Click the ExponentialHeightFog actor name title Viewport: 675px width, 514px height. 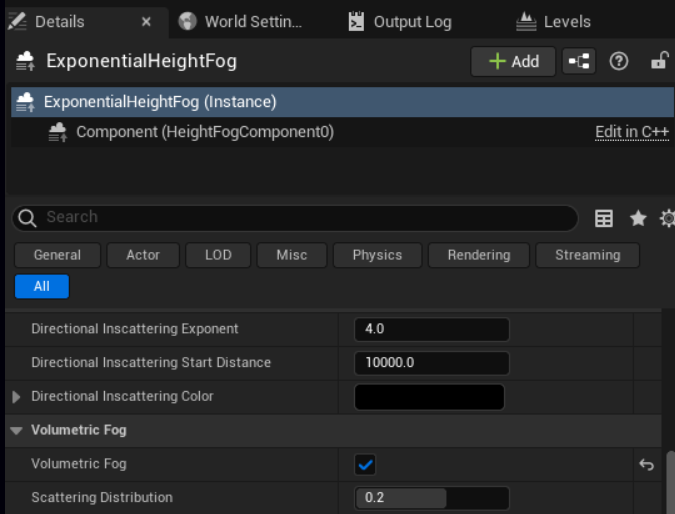tap(142, 61)
